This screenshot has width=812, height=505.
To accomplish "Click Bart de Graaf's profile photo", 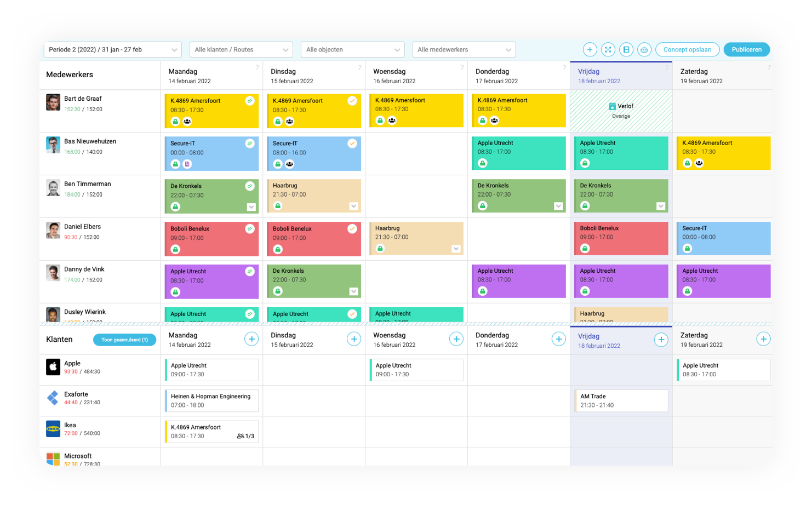I will [x=53, y=102].
